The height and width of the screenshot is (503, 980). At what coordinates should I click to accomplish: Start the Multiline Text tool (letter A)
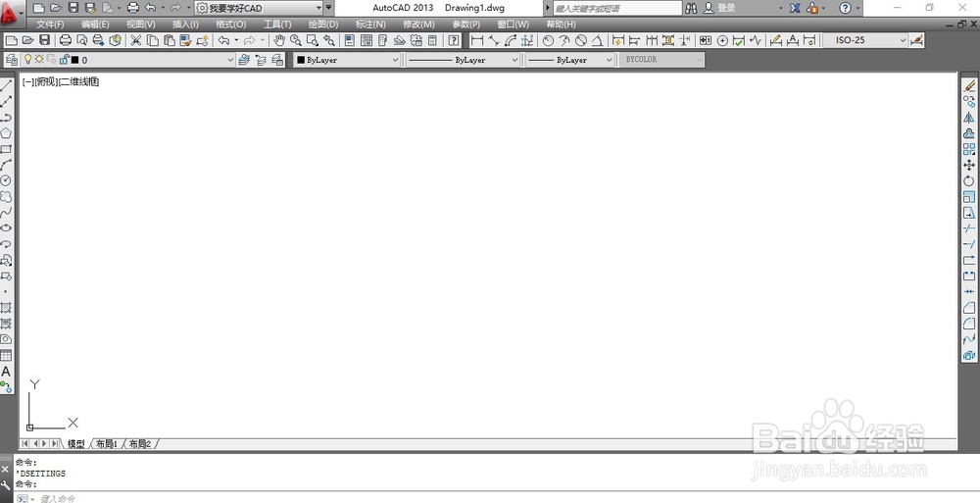(x=6, y=372)
